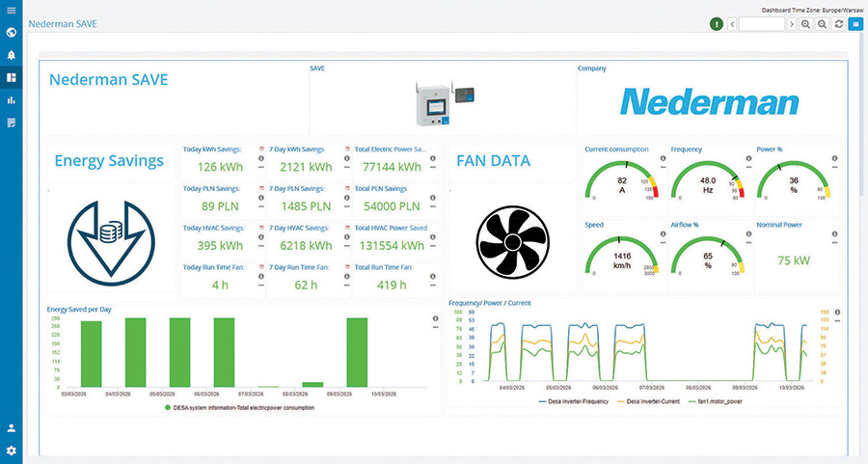Toggle Desa Inverter-Frequency legend series
Screen dimensions: 868x464
click(x=574, y=401)
